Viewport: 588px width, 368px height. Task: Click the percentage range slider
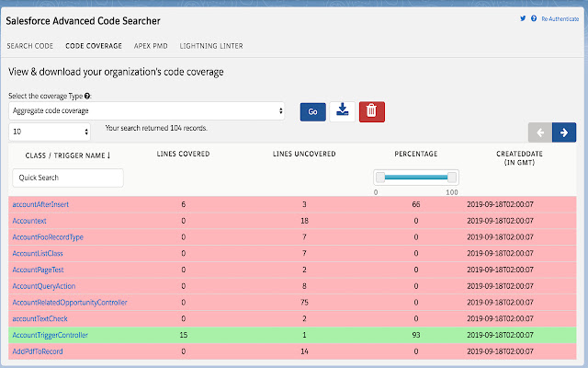tap(414, 178)
